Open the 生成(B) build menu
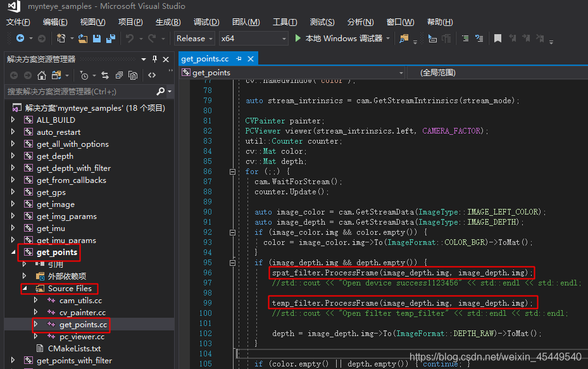 168,22
